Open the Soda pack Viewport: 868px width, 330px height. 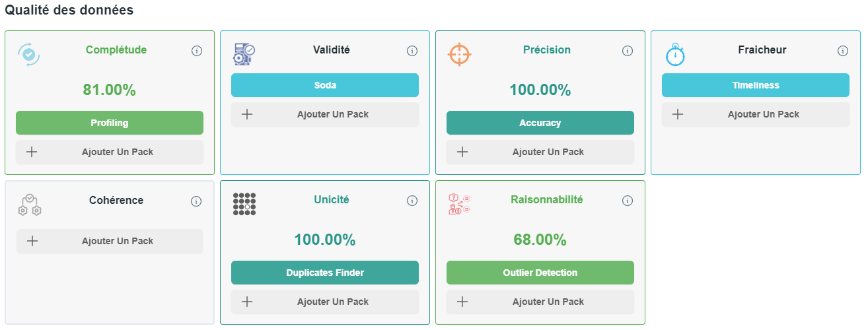point(325,85)
